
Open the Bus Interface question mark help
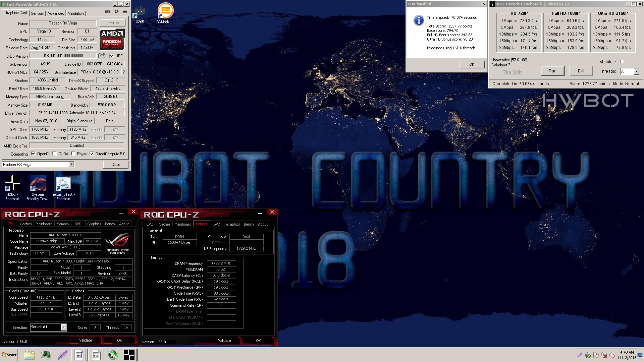[x=124, y=72]
